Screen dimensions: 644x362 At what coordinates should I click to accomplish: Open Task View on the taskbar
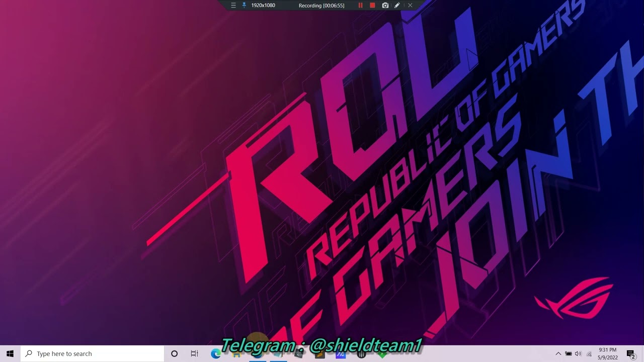pos(194,354)
